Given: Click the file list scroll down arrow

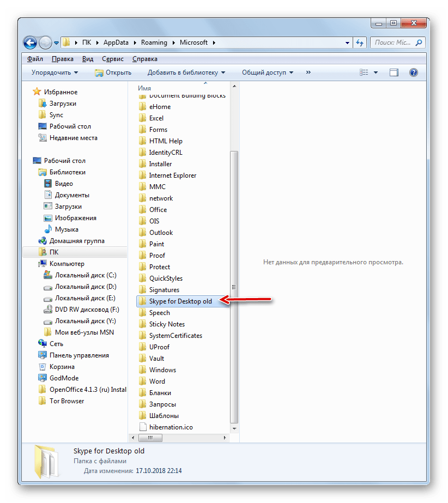Looking at the screenshot, I should tap(234, 428).
